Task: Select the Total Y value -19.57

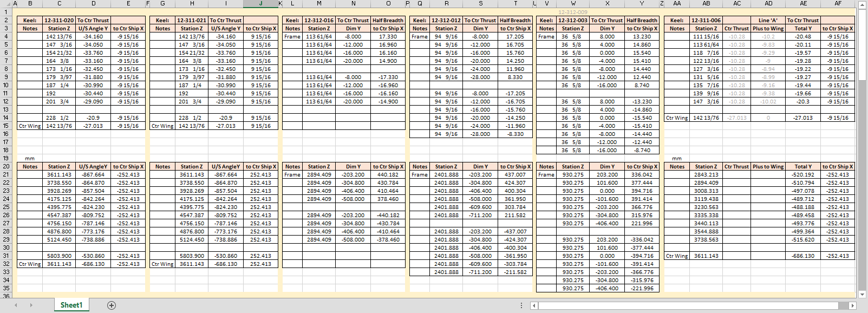Action: pos(803,53)
